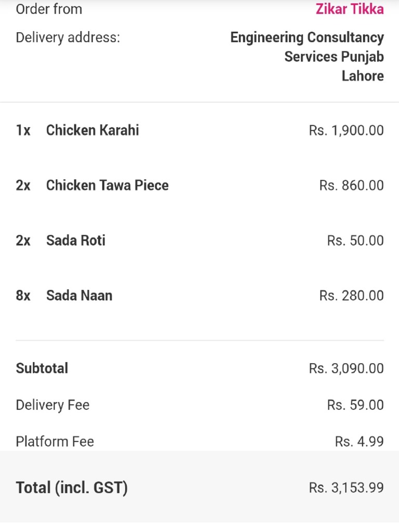
Task: Click the Rs. 4.99 platform fee amount
Action: (x=359, y=442)
